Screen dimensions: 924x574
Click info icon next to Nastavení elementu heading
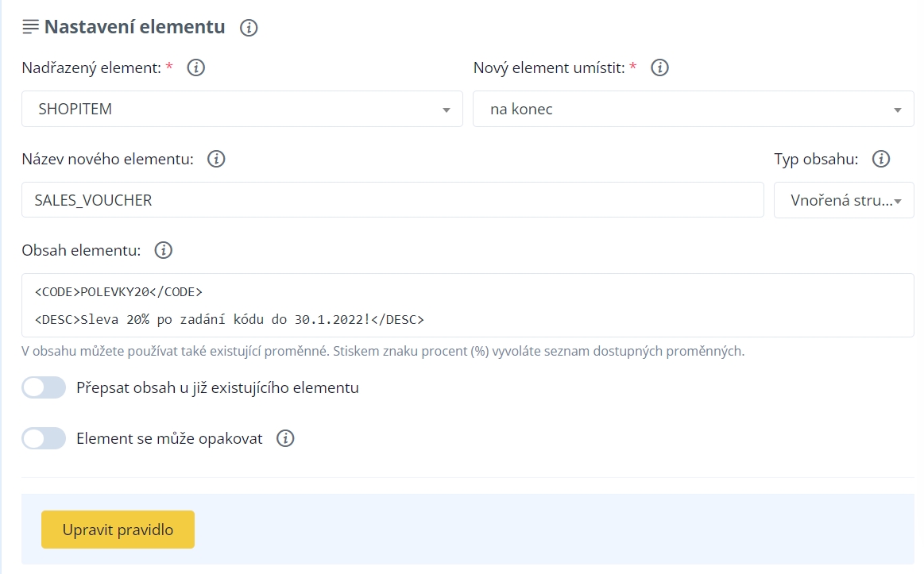coord(249,28)
